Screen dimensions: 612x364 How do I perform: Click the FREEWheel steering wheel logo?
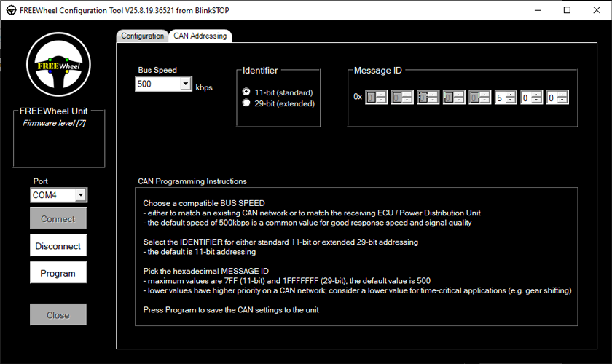(x=58, y=65)
